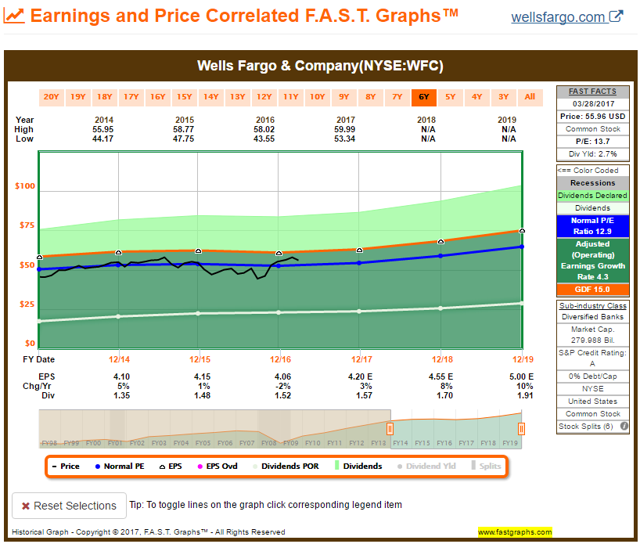Select the 4Y time range tab

coord(477,97)
